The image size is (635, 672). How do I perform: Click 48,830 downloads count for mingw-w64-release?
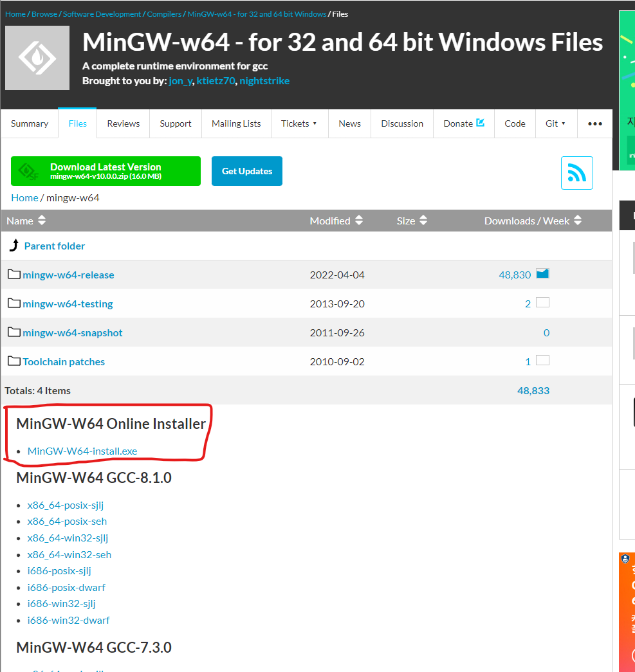pyautogui.click(x=515, y=275)
